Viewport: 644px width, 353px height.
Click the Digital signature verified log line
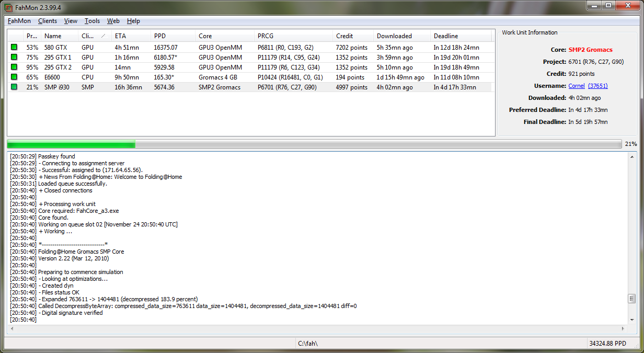point(56,313)
